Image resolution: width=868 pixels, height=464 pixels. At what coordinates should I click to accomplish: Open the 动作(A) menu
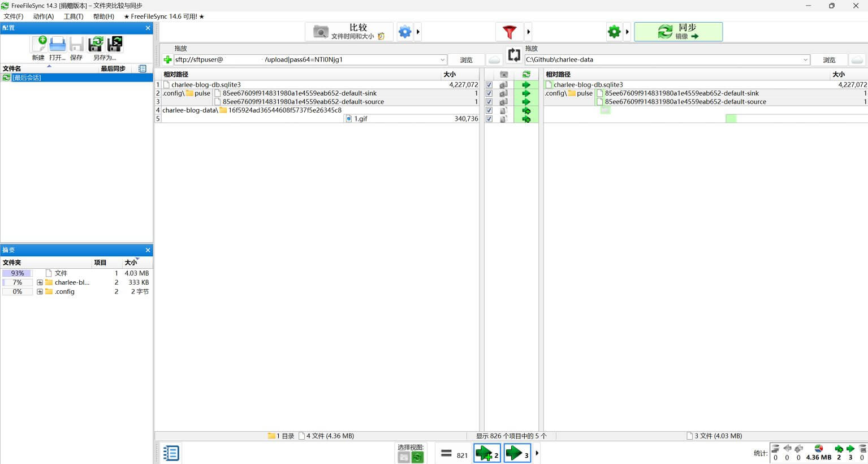click(43, 16)
